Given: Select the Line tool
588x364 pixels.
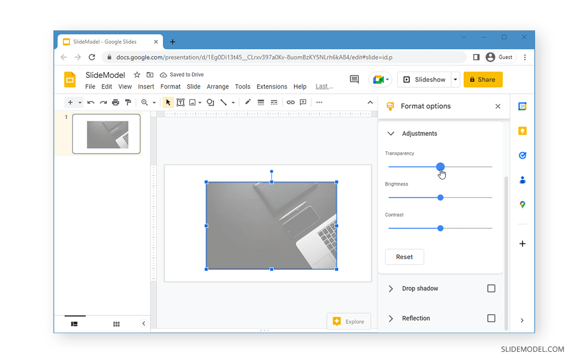Looking at the screenshot, I should 224,102.
